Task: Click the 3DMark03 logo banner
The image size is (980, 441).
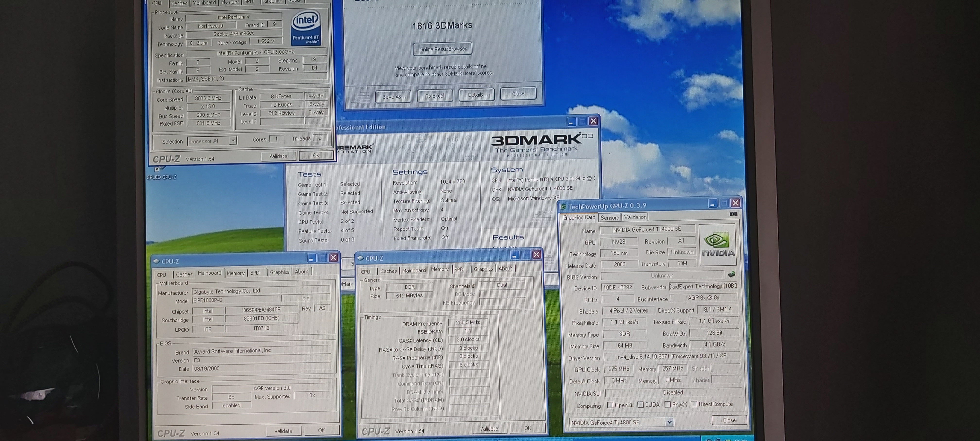Action: tap(542, 144)
